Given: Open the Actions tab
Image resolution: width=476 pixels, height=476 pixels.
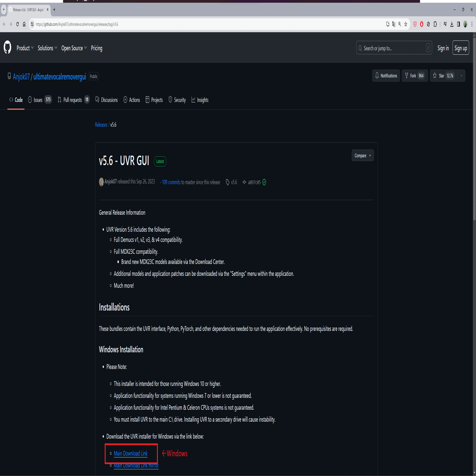Looking at the screenshot, I should pos(132,100).
